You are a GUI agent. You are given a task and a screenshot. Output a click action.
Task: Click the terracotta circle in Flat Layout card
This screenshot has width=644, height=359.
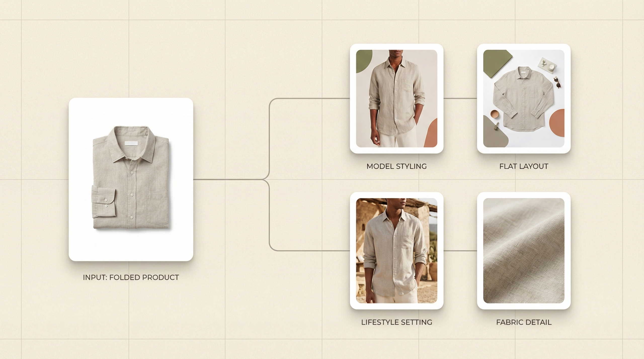(x=556, y=122)
